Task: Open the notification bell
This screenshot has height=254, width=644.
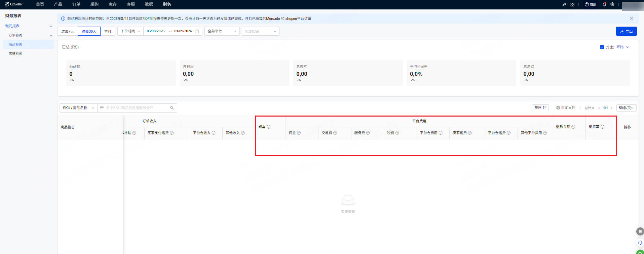Action: (x=604, y=4)
